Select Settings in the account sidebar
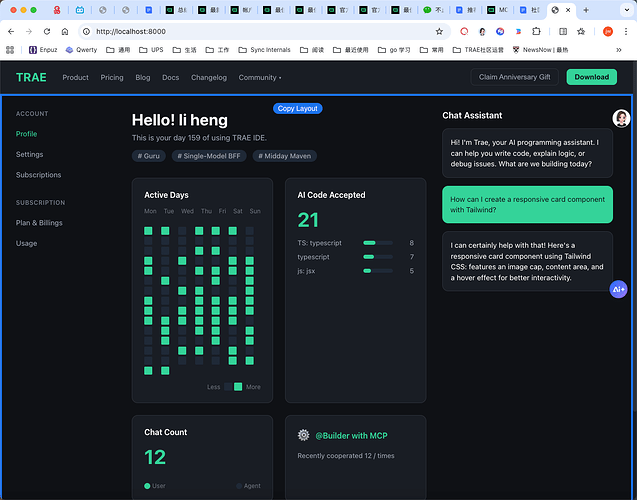637x500 pixels. click(29, 155)
